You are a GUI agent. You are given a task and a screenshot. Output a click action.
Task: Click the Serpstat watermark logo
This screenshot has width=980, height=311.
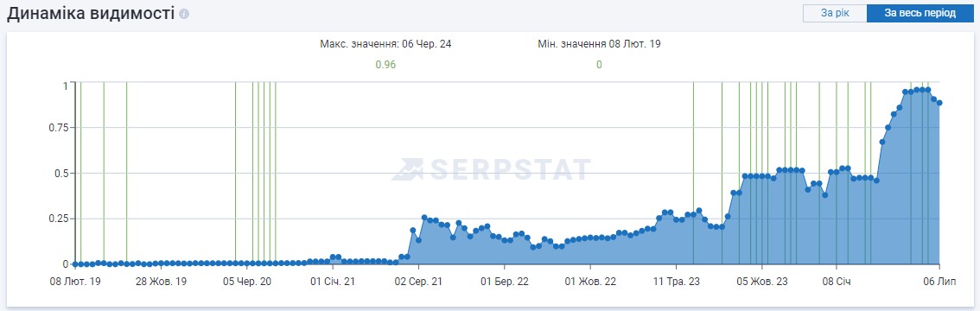coord(491,169)
